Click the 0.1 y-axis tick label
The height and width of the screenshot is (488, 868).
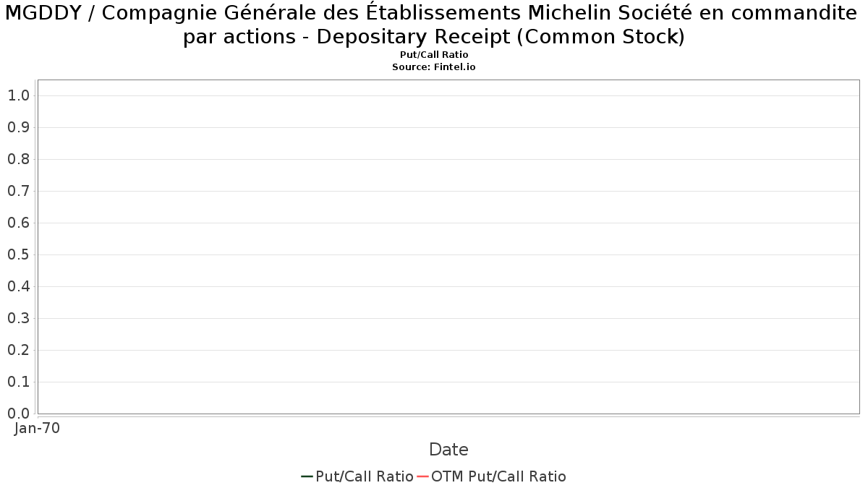(x=18, y=382)
